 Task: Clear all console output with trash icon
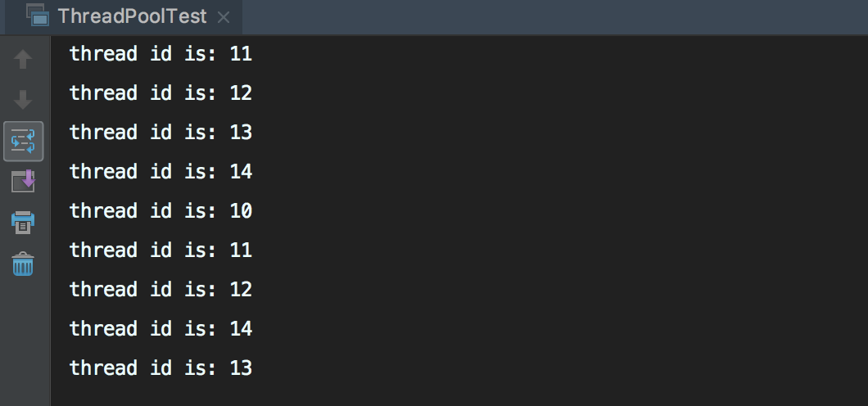click(23, 264)
